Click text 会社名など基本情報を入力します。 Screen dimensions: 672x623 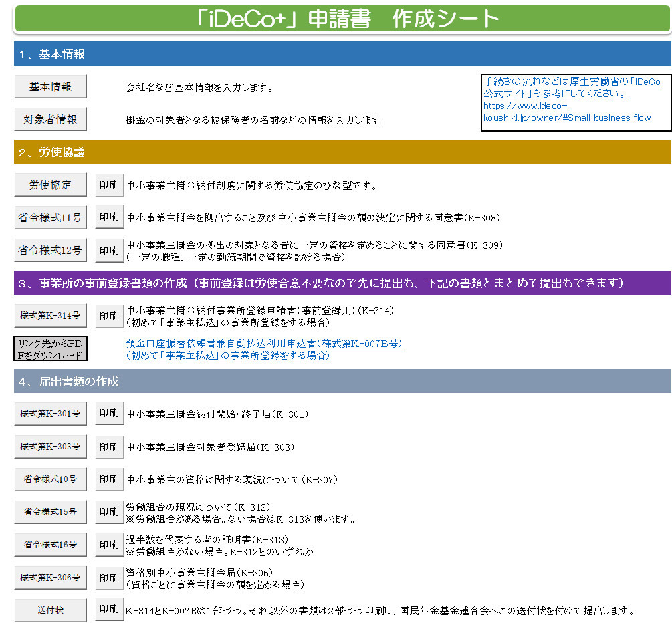coord(200,88)
